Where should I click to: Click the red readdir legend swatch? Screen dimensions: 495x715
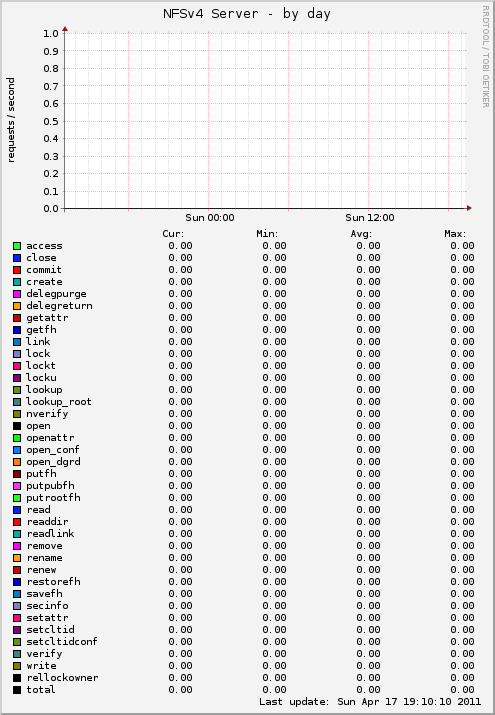17,522
